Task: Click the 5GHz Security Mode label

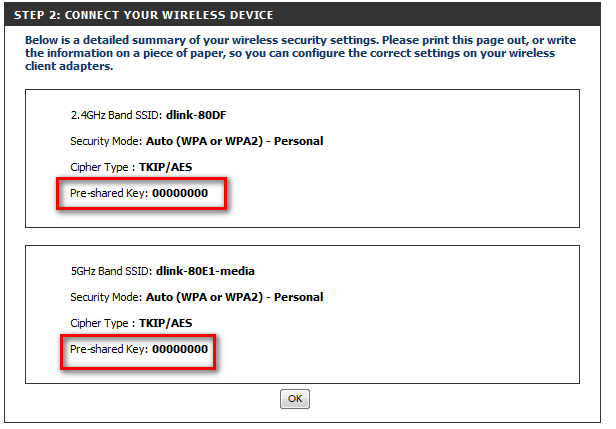Action: click(x=106, y=297)
